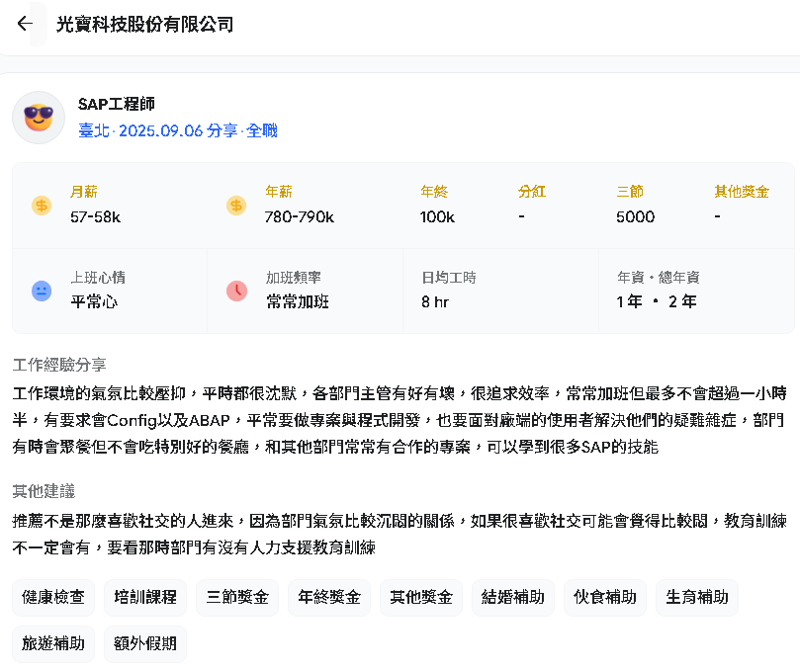Click the 57-58k monthly salary value
Viewport: 800px width, 672px height.
click(95, 217)
